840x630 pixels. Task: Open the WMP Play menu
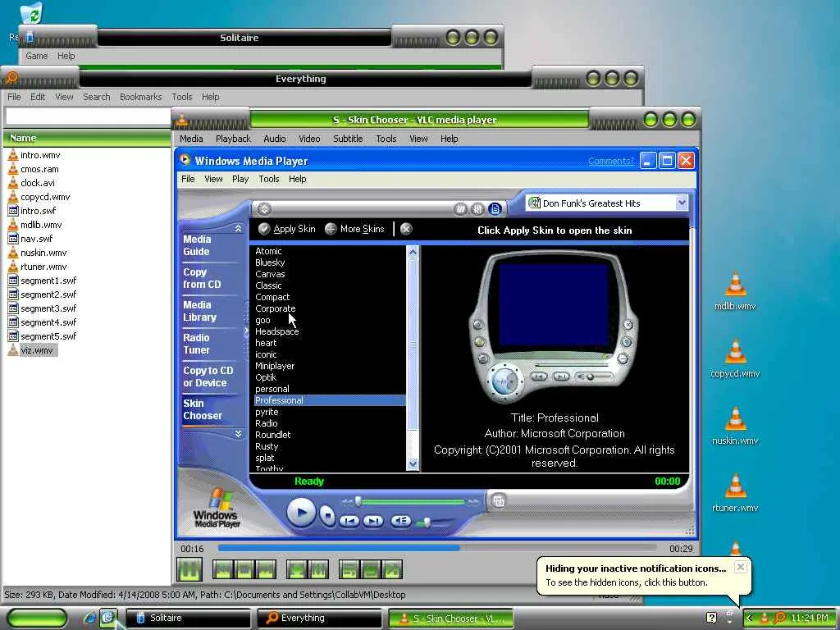click(240, 179)
